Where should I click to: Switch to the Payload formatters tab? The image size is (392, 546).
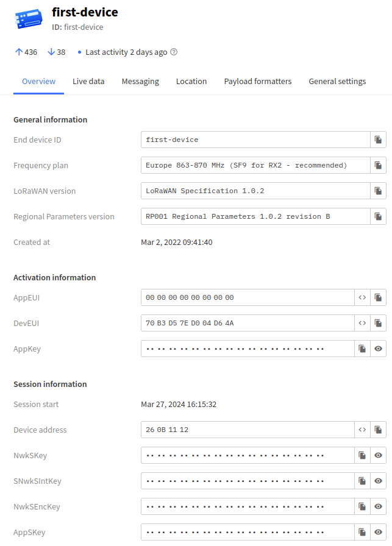[x=257, y=82]
